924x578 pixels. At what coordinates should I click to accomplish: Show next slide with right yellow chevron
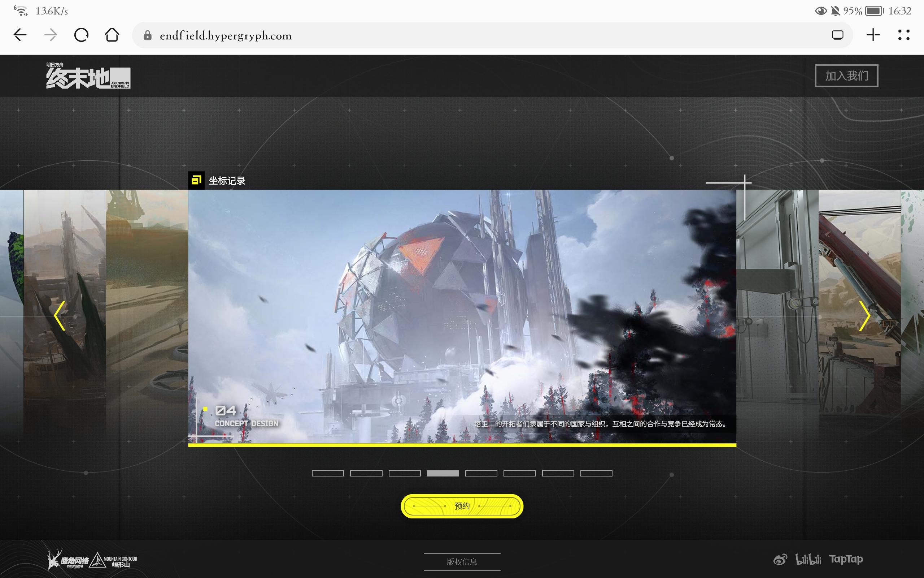[x=864, y=316]
